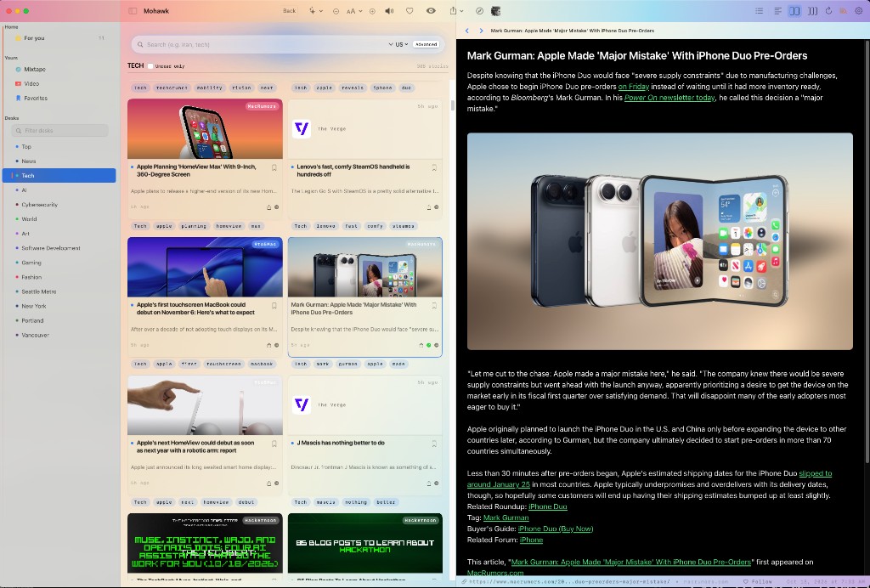Open the US region dropdown
Image resolution: width=870 pixels, height=588 pixels.
402,44
